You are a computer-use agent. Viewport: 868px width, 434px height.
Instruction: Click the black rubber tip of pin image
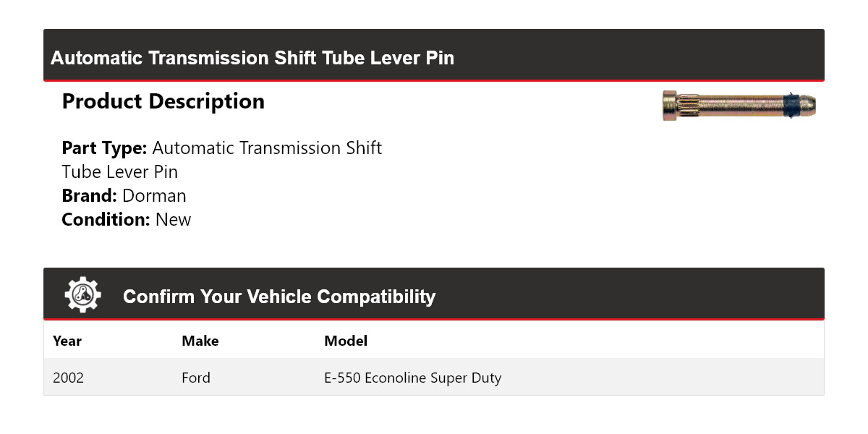793,106
